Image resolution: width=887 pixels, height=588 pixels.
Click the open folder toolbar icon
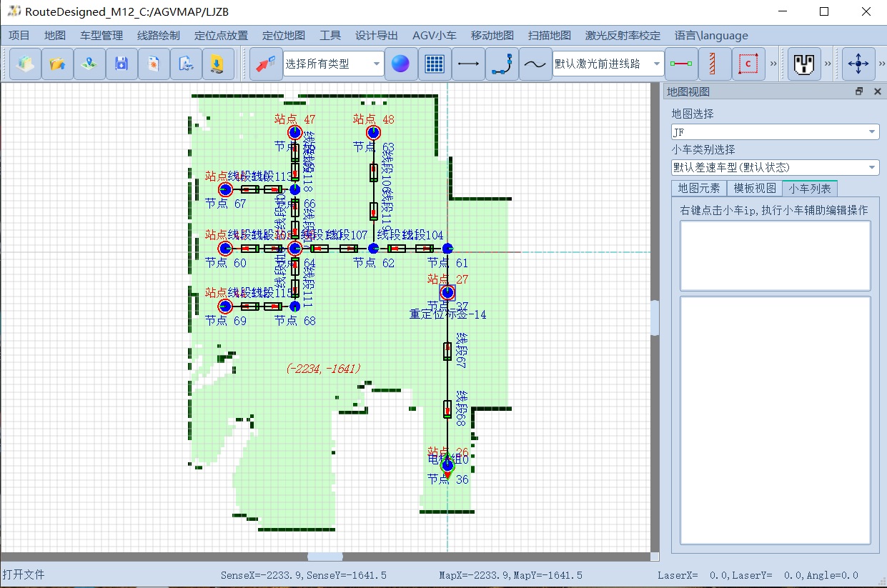(57, 64)
